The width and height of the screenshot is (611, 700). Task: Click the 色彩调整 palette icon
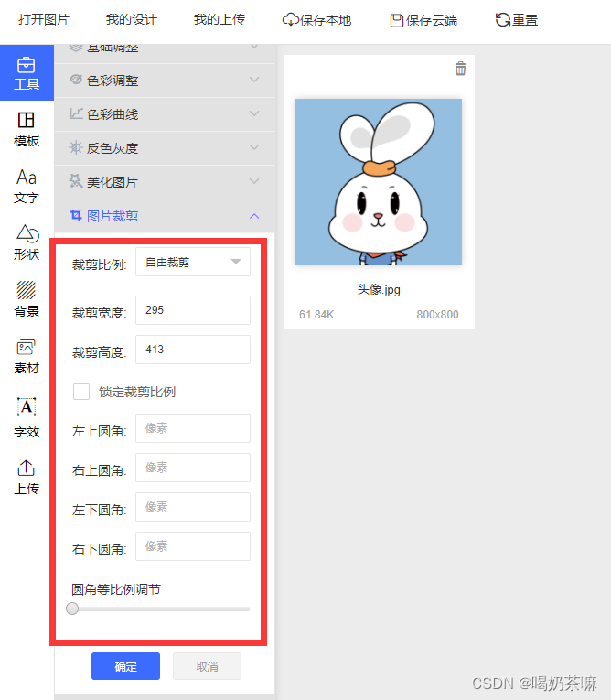[76, 80]
